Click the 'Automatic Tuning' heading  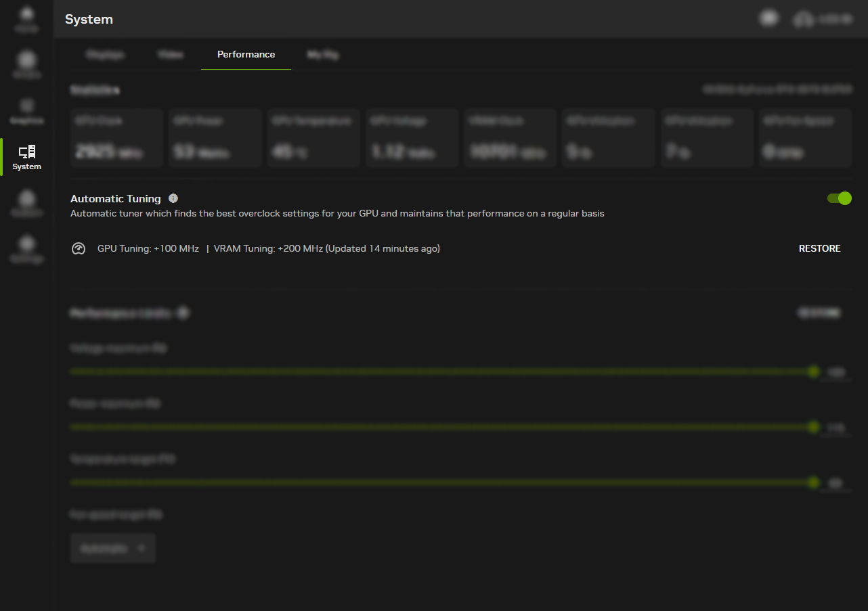coord(116,199)
